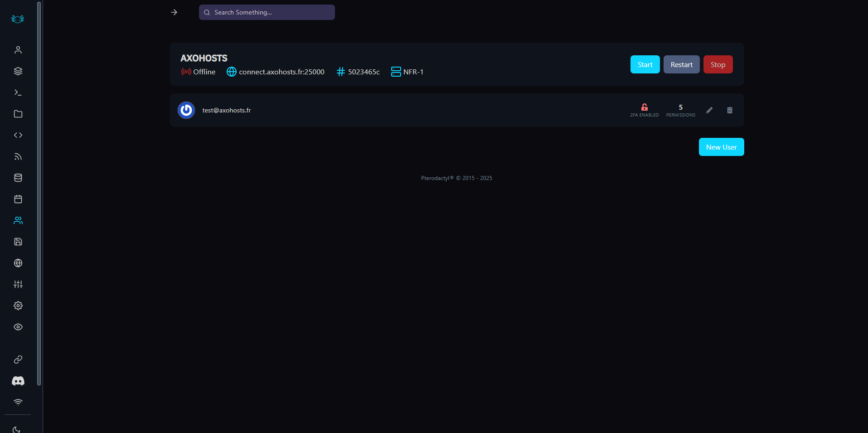Click the Discord icon in sidebar
Viewport: 868px width, 433px height.
[x=18, y=381]
